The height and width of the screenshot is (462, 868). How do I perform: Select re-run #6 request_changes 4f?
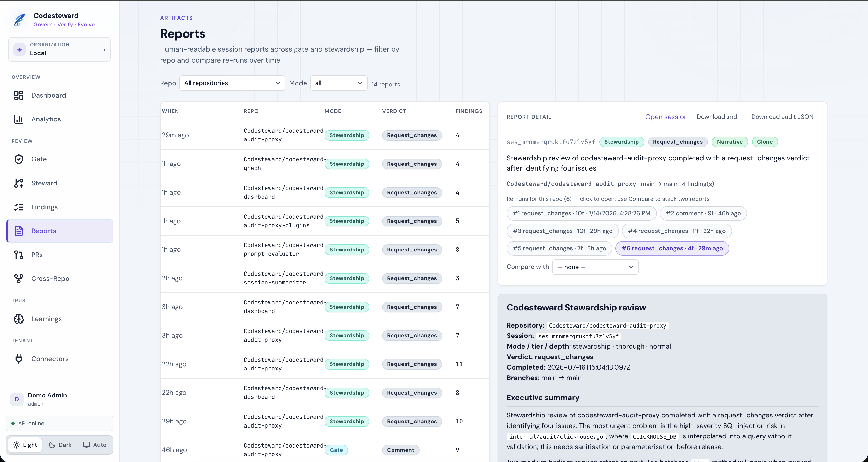[x=672, y=249]
